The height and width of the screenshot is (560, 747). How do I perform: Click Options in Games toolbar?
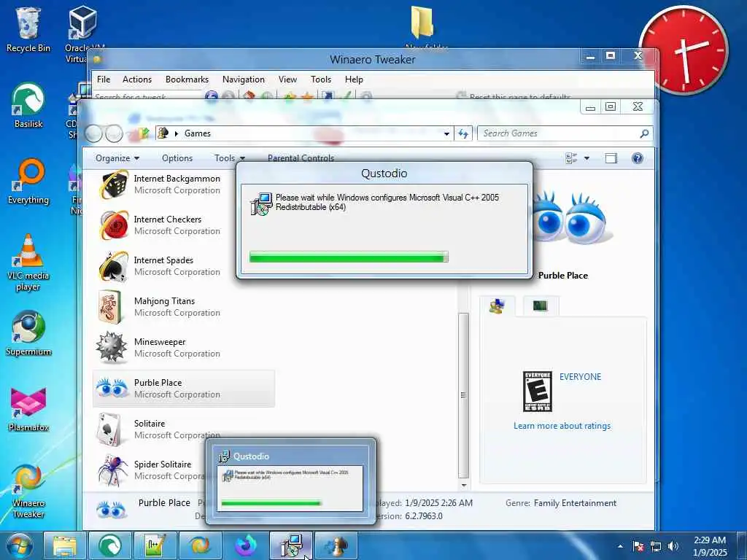click(177, 158)
